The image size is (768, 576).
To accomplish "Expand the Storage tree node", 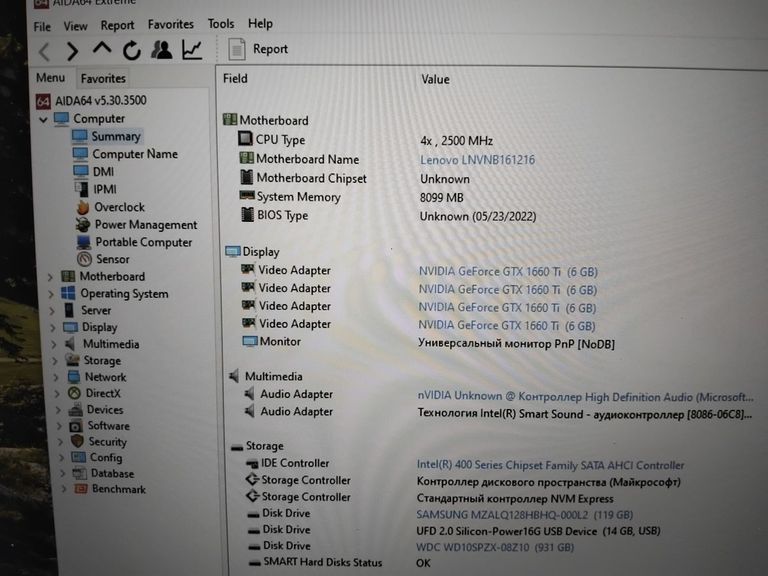I will pos(55,361).
